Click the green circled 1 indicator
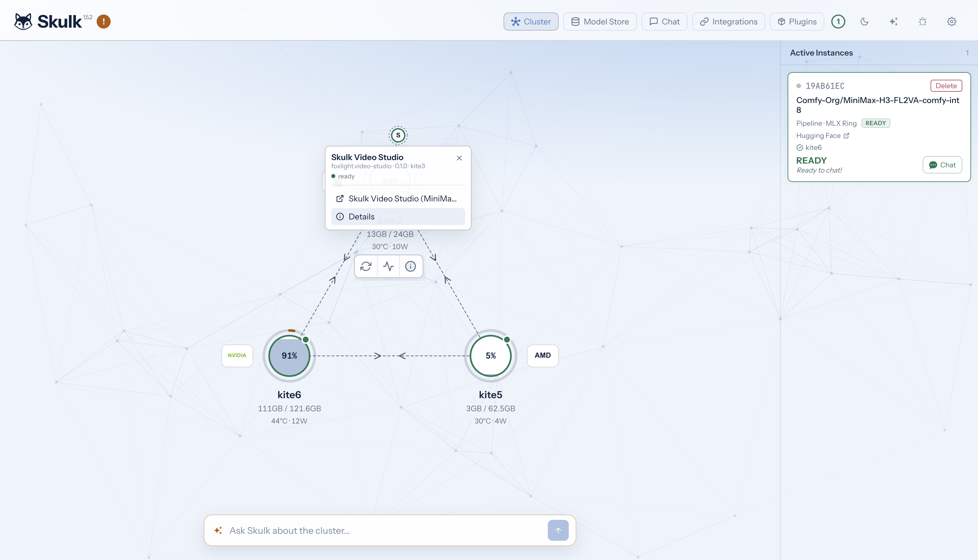Screen dimensions: 978x560 click(838, 22)
